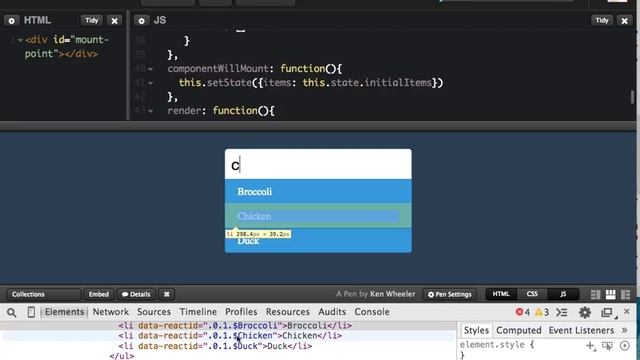Toggle the console drawer icon
Viewport: 640px width, 360px height.
coord(562,312)
